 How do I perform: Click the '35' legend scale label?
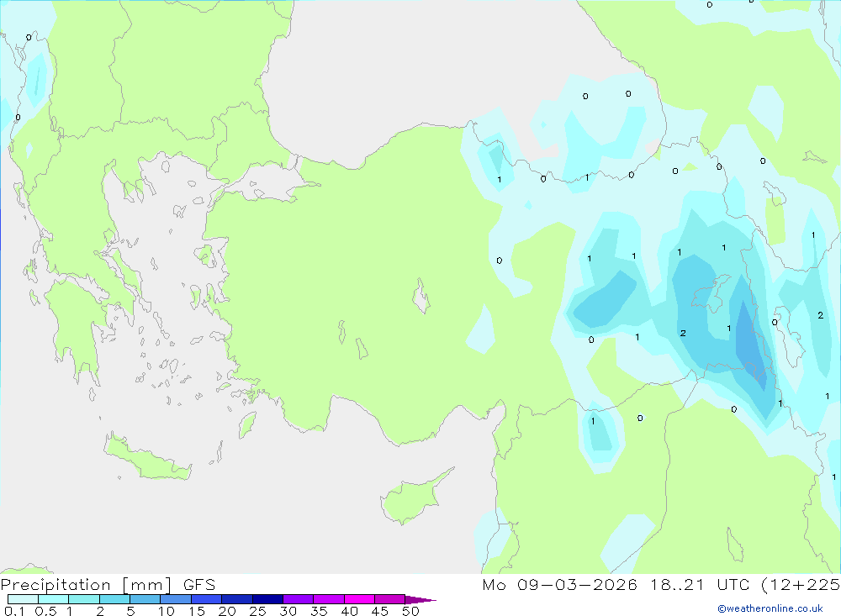319,611
